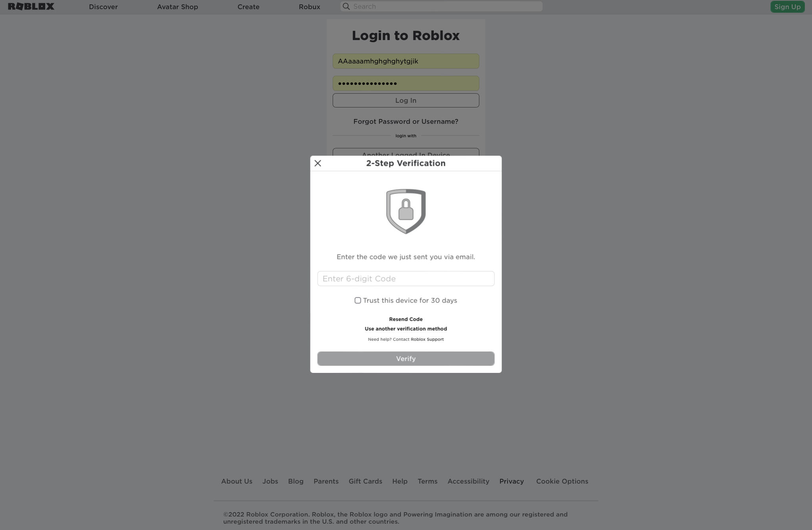Click the 6-digit code input field
This screenshot has height=530, width=812.
pos(406,278)
